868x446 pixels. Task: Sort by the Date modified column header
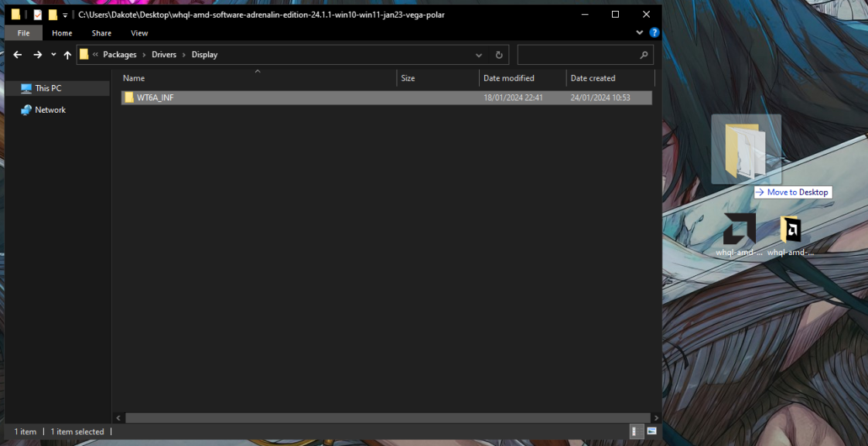(509, 78)
